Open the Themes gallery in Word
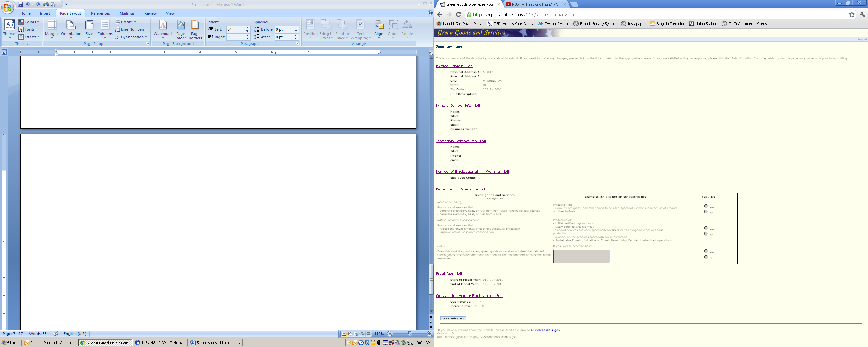Image resolution: width=868 pixels, height=347 pixels. (9, 29)
